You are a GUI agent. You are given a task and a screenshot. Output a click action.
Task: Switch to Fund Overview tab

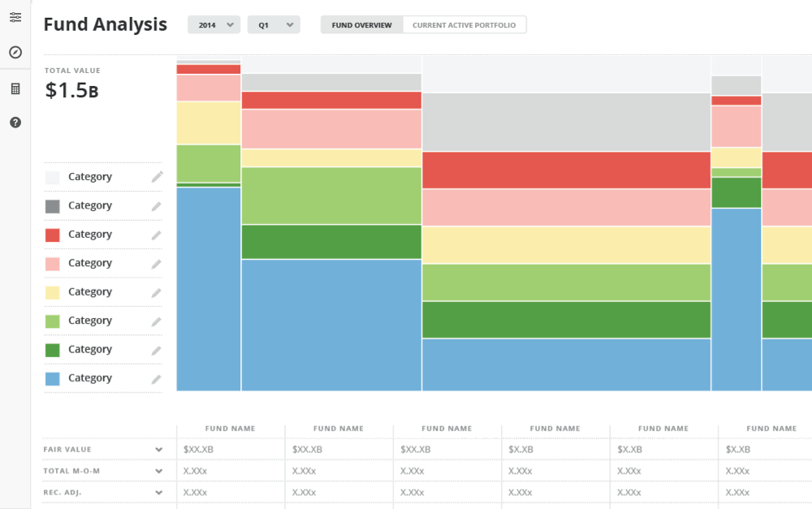(x=362, y=25)
